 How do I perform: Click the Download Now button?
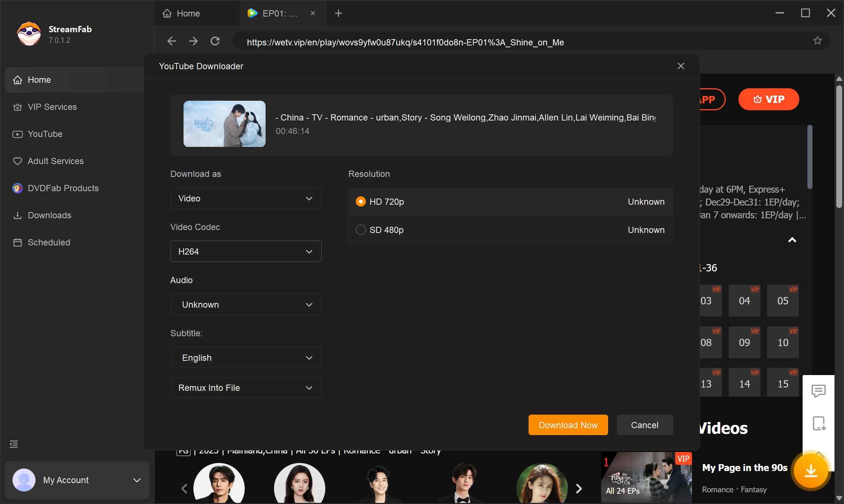pos(568,425)
